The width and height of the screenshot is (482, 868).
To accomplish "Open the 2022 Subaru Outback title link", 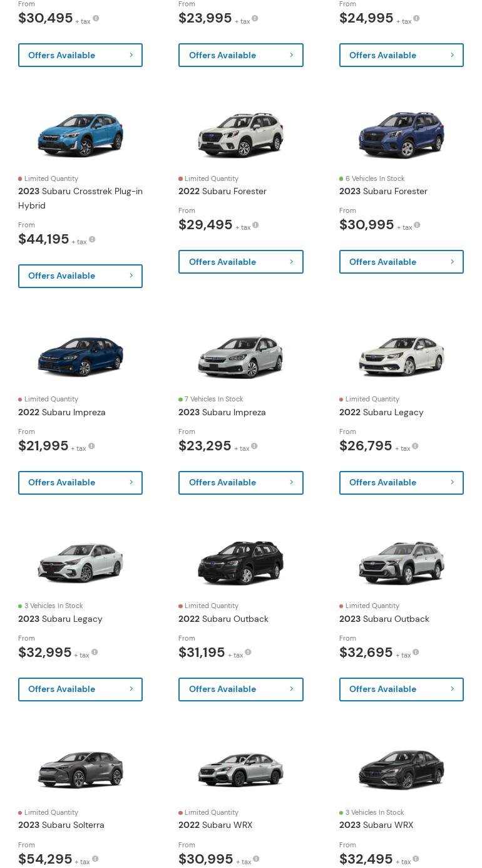I will coord(223,619).
